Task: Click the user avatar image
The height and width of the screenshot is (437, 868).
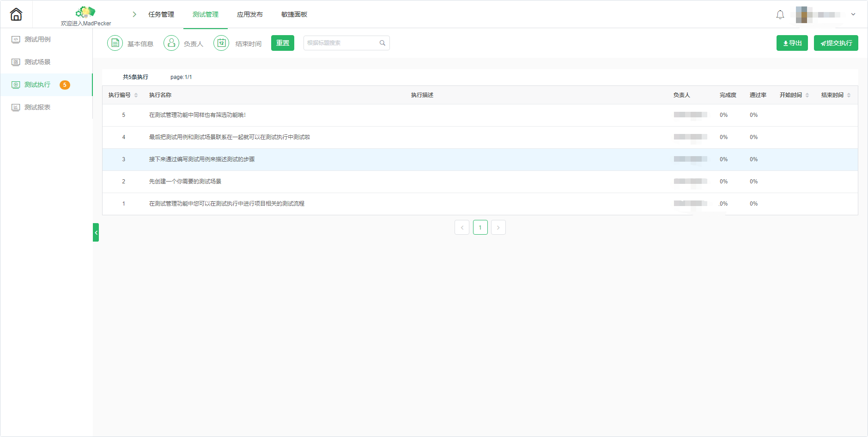Action: [804, 15]
